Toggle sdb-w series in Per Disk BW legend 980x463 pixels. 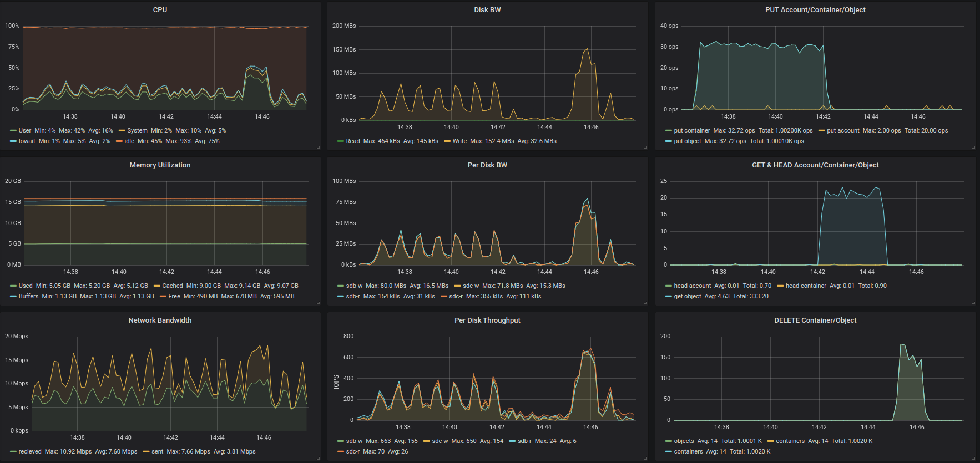(354, 286)
